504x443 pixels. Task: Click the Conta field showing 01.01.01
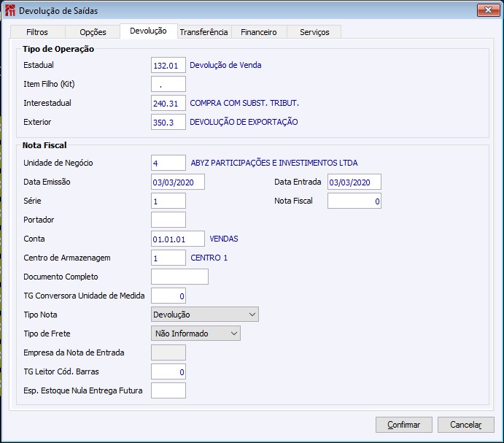tap(178, 239)
